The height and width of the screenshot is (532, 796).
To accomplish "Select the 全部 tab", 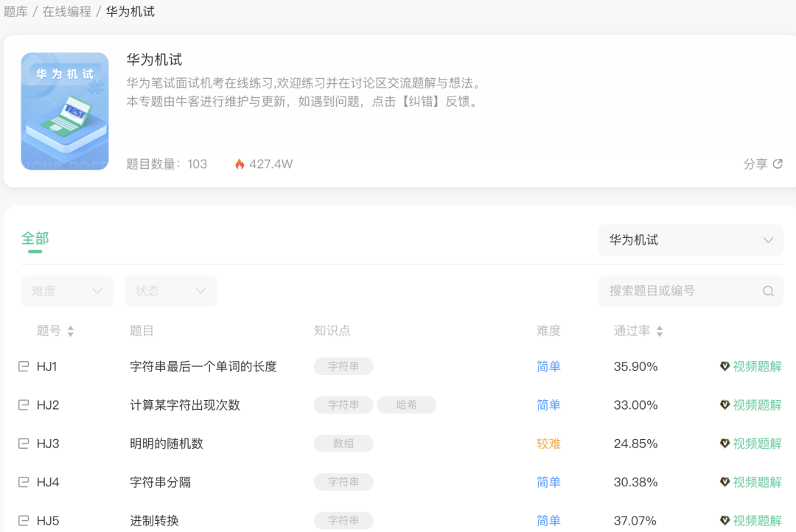I will point(35,239).
